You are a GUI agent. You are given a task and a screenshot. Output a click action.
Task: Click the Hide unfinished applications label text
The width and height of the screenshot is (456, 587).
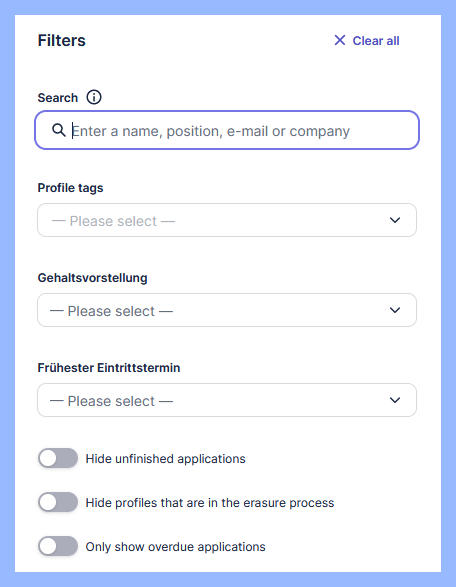point(165,459)
